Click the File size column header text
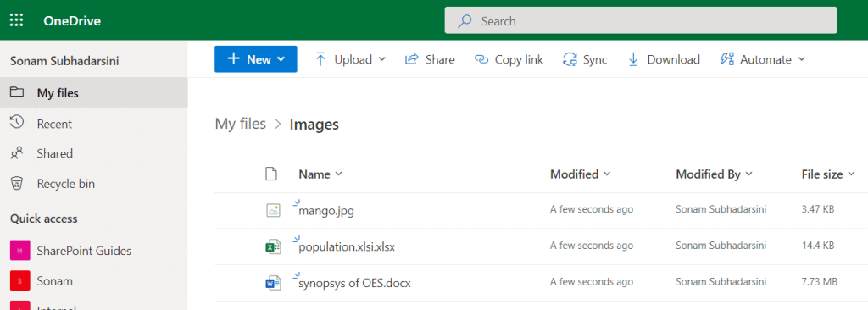This screenshot has height=310, width=868. pos(822,174)
